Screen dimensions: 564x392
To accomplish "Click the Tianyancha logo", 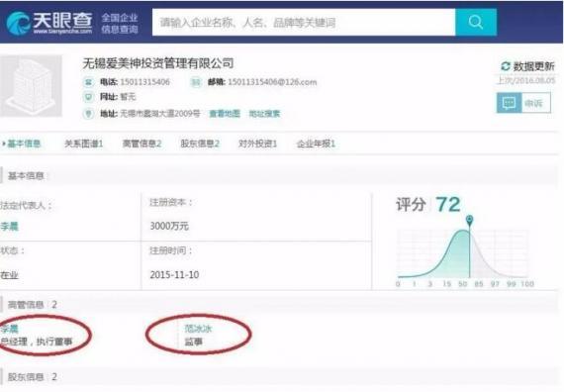I will click(49, 23).
